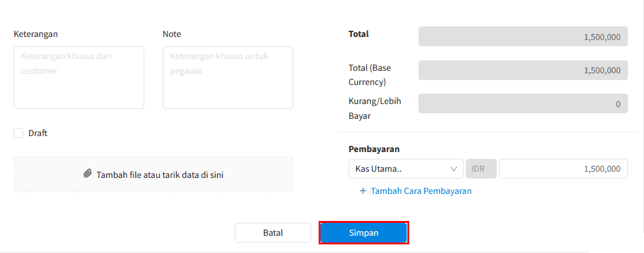Select the IDR currency box
Viewport: 644px width, 253px height.
481,169
